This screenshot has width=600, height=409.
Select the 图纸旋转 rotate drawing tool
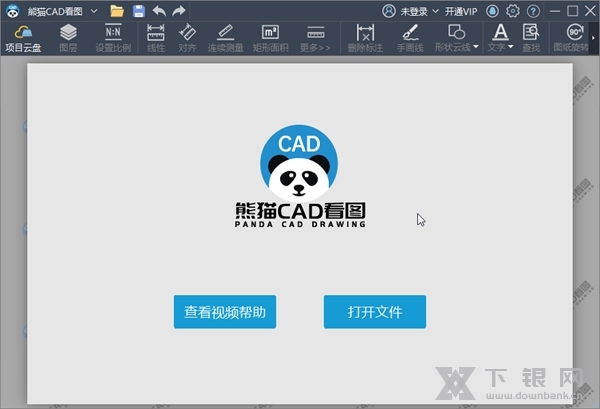(571, 38)
